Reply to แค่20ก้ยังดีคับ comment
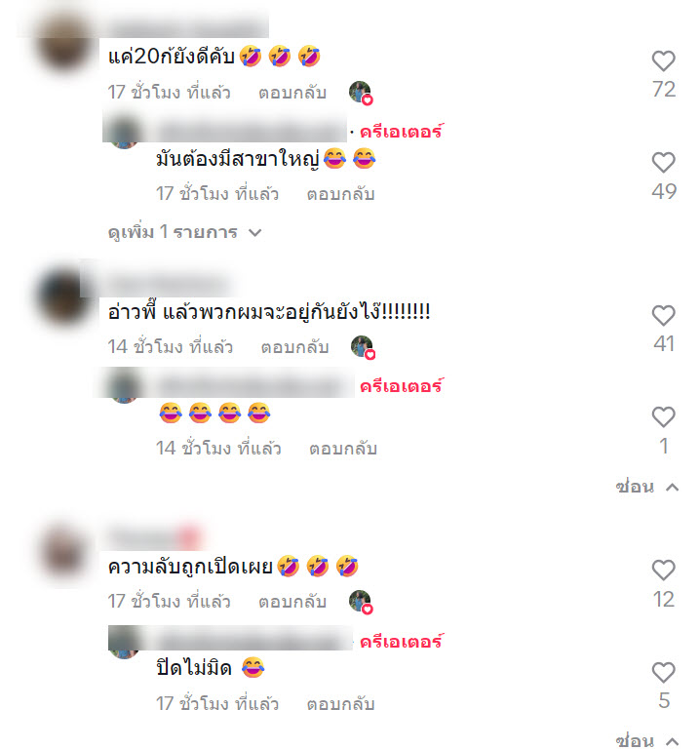 tap(292, 93)
